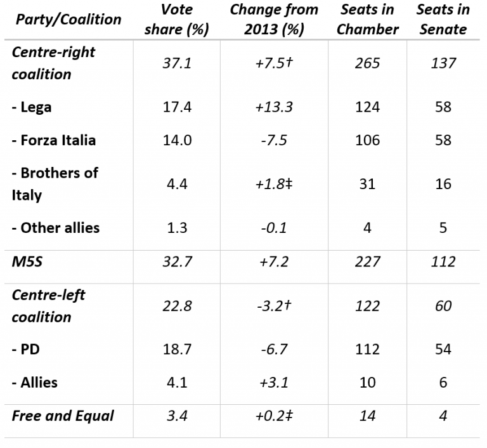Select the Centre-left coalition row label
Image resolution: width=487 pixels, height=448 pixels.
tap(48, 305)
